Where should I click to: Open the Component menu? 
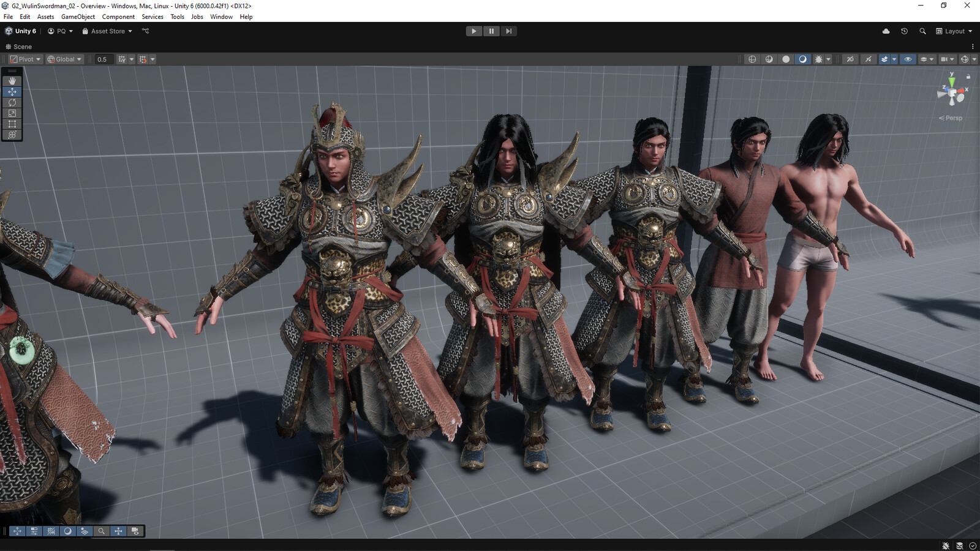click(118, 17)
